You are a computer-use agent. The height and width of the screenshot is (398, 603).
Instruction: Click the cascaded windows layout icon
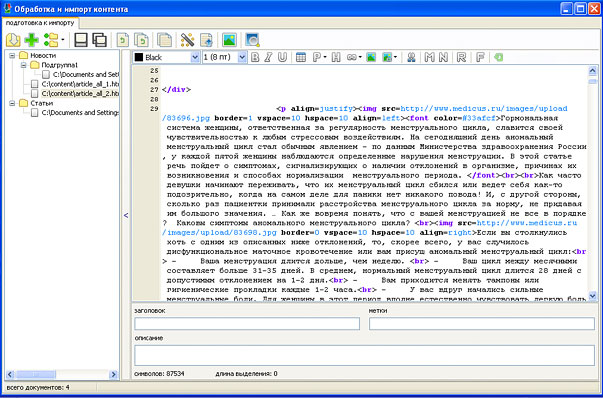(x=99, y=40)
